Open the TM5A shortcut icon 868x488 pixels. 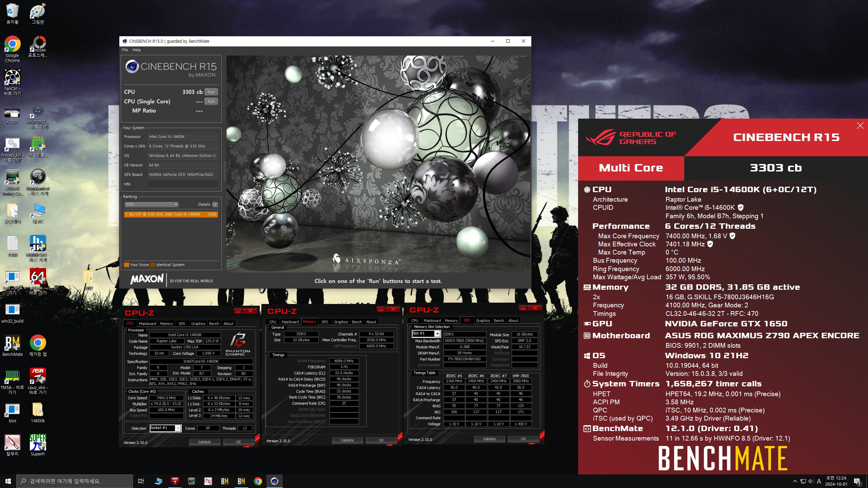tap(12, 381)
